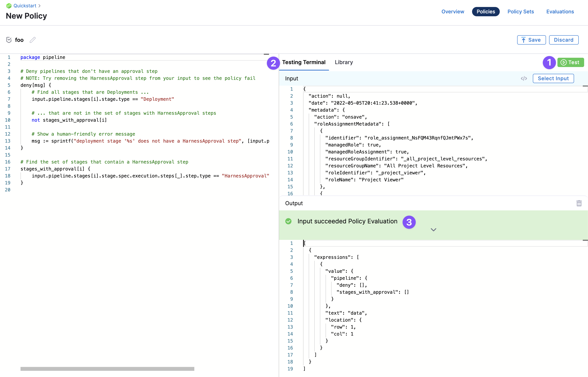This screenshot has height=377, width=588.
Task: Click the editor horizontal scrollbar
Action: [x=107, y=369]
